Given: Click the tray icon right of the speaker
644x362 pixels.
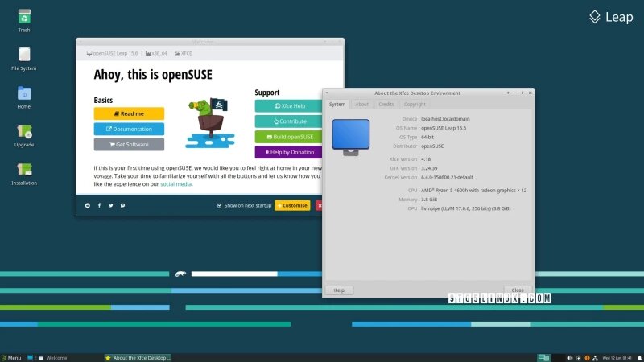Looking at the screenshot, I should tap(578, 358).
